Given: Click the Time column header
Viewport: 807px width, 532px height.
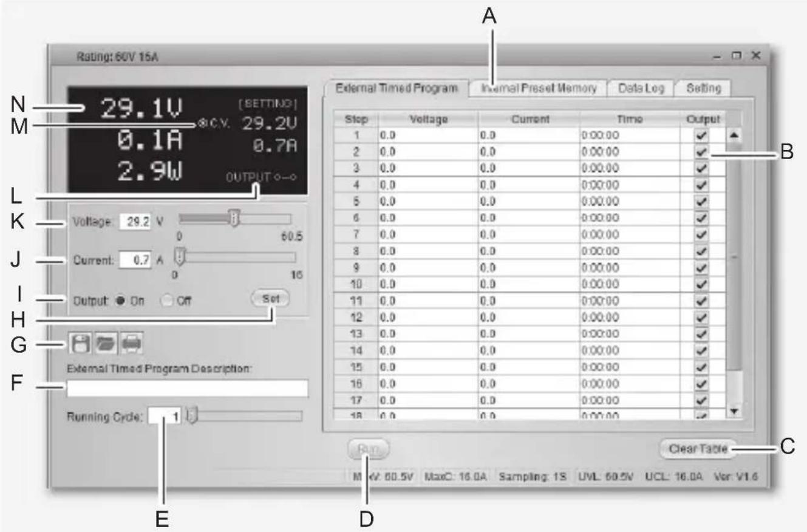Looking at the screenshot, I should click(x=630, y=120).
